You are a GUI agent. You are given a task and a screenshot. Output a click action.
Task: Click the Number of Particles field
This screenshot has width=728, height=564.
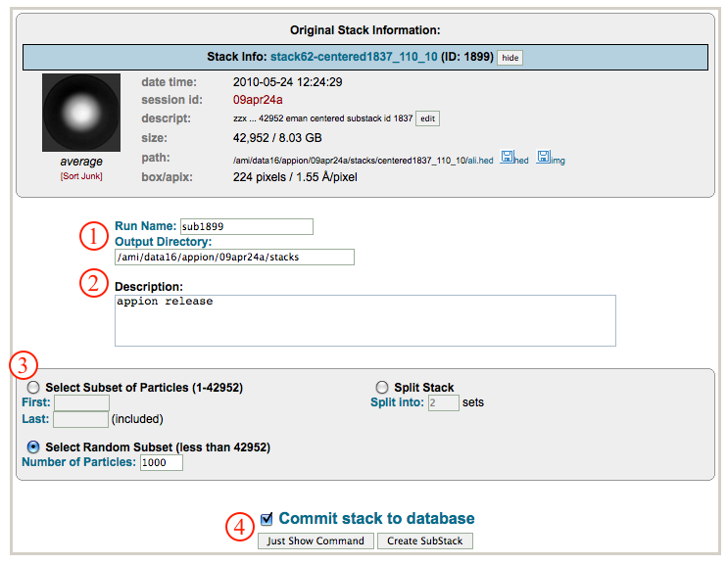click(161, 463)
